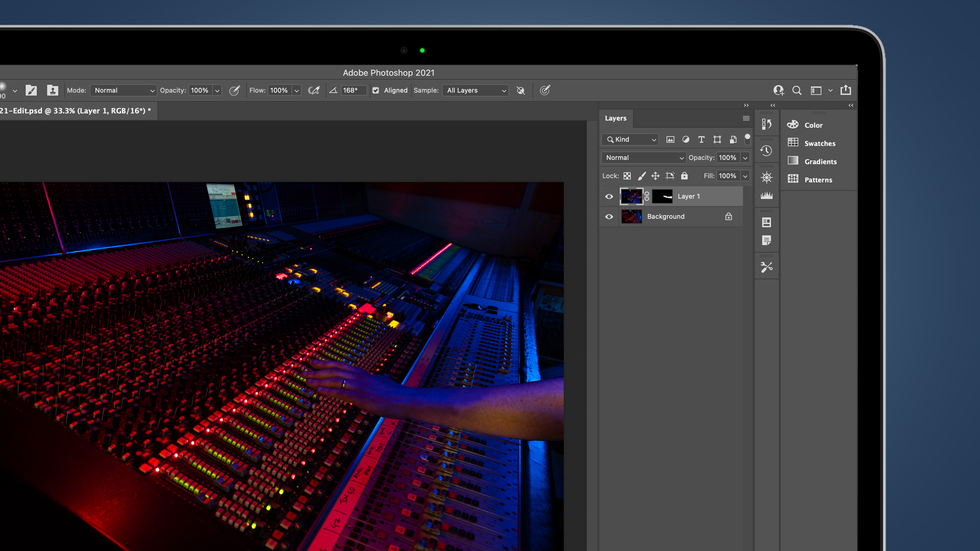980x551 pixels.
Task: Open the layer filter Kind dropdown
Action: pos(630,140)
